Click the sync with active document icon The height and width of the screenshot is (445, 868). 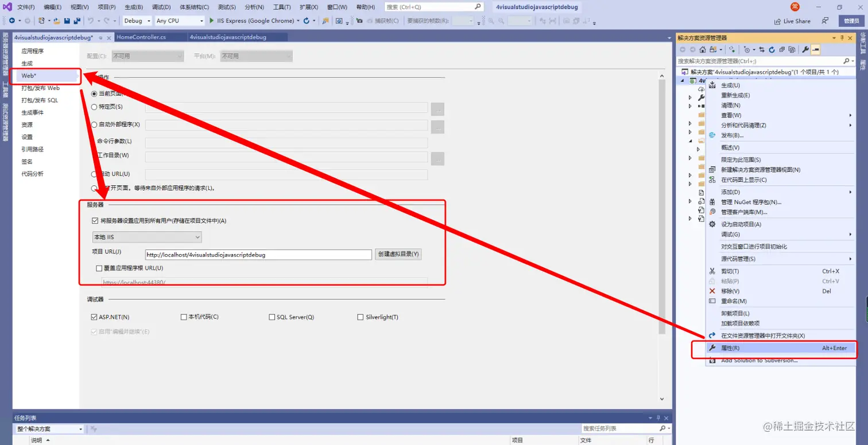point(762,50)
